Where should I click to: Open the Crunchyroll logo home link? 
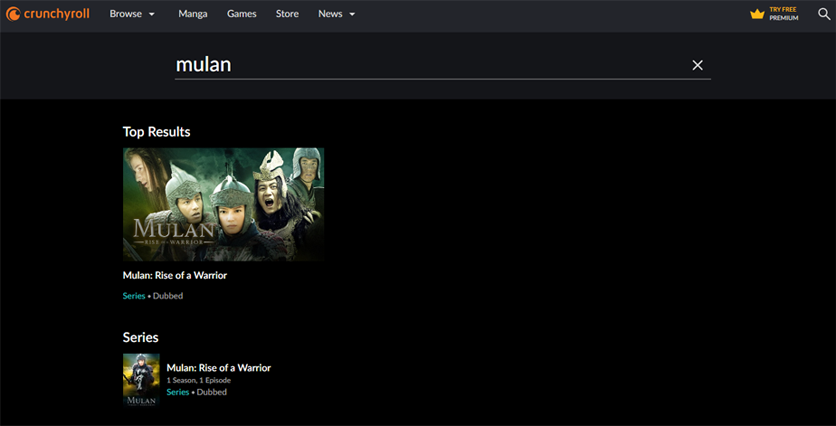[47, 14]
